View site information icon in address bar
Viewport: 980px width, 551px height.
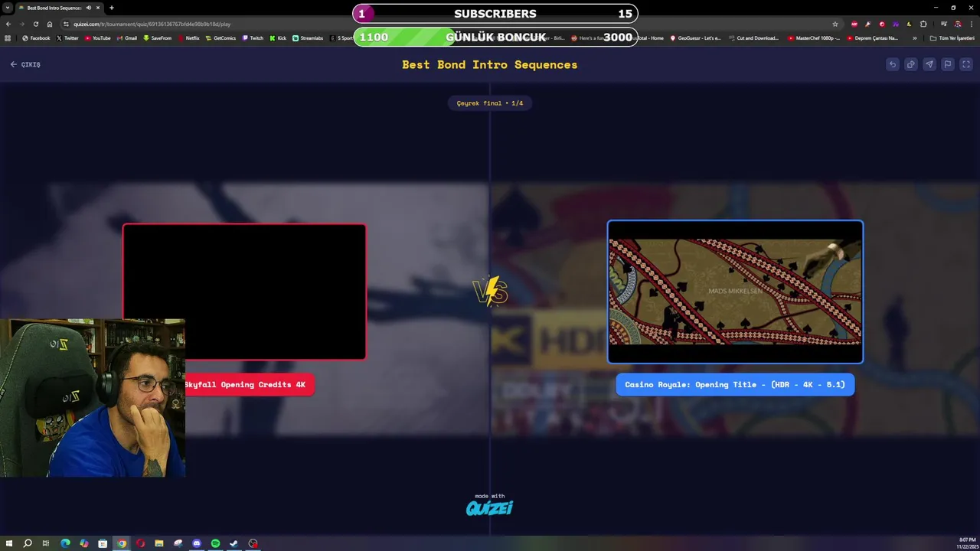(67, 24)
